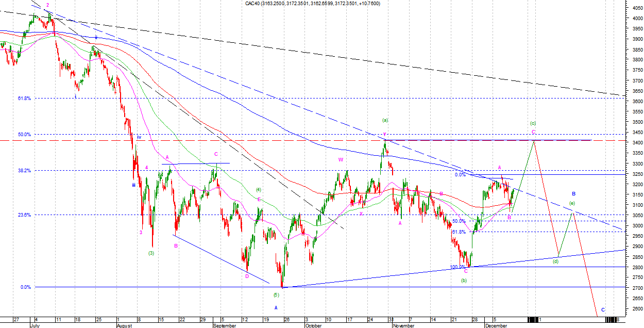Click the December month label on time axis
Image resolution: width=644 pixels, height=328 pixels.
coord(496,326)
